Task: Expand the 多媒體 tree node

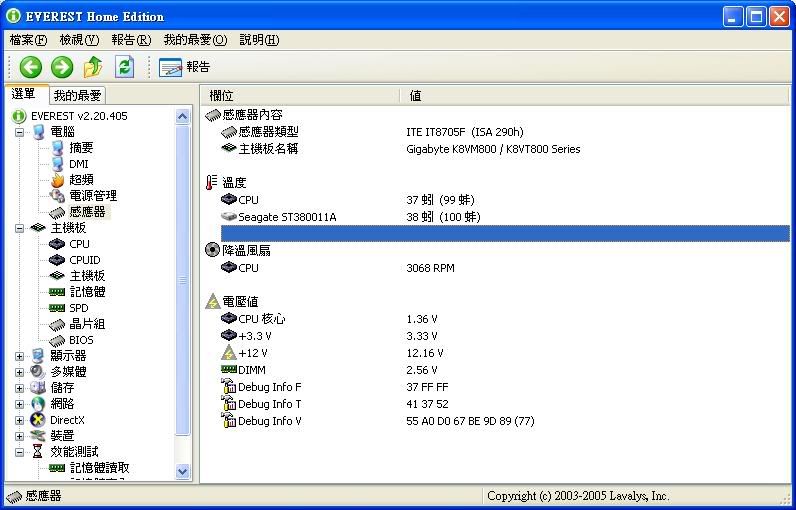Action: (x=19, y=372)
